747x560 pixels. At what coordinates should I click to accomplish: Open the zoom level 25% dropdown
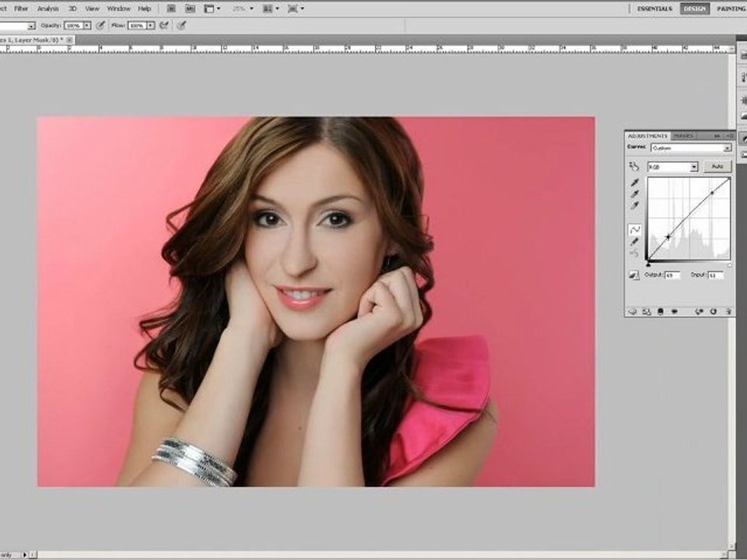[x=244, y=9]
